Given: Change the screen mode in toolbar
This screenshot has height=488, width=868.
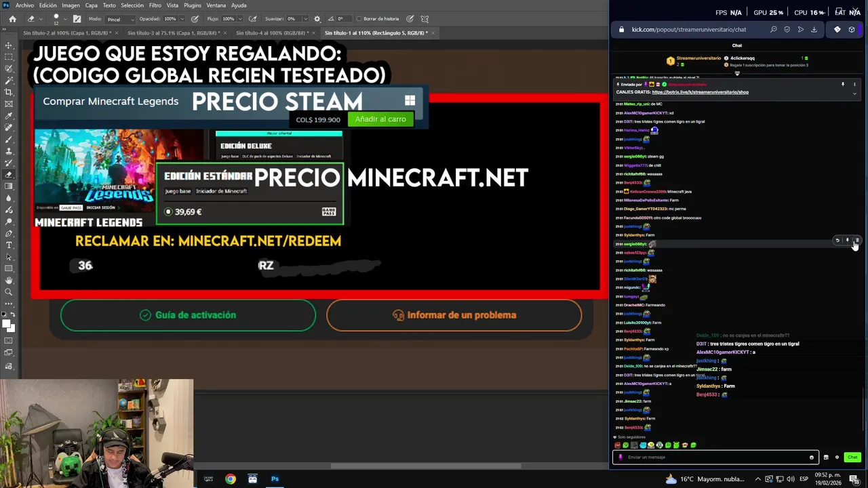Looking at the screenshot, I should pos(9,354).
